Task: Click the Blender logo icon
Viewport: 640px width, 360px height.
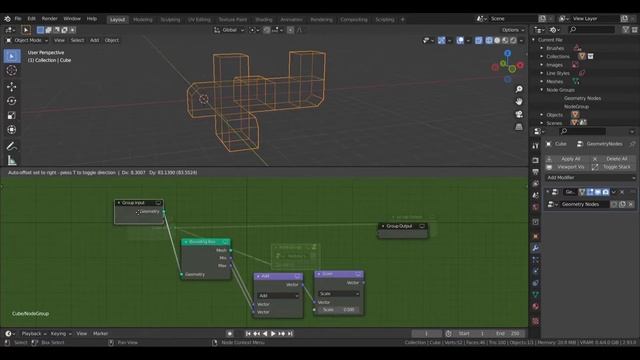Action: (x=7, y=19)
